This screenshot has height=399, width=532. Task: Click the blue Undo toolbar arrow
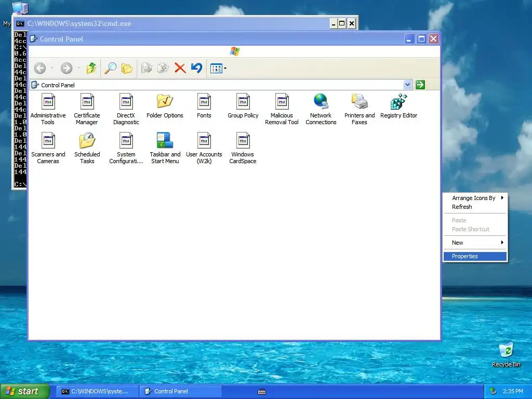pyautogui.click(x=196, y=68)
